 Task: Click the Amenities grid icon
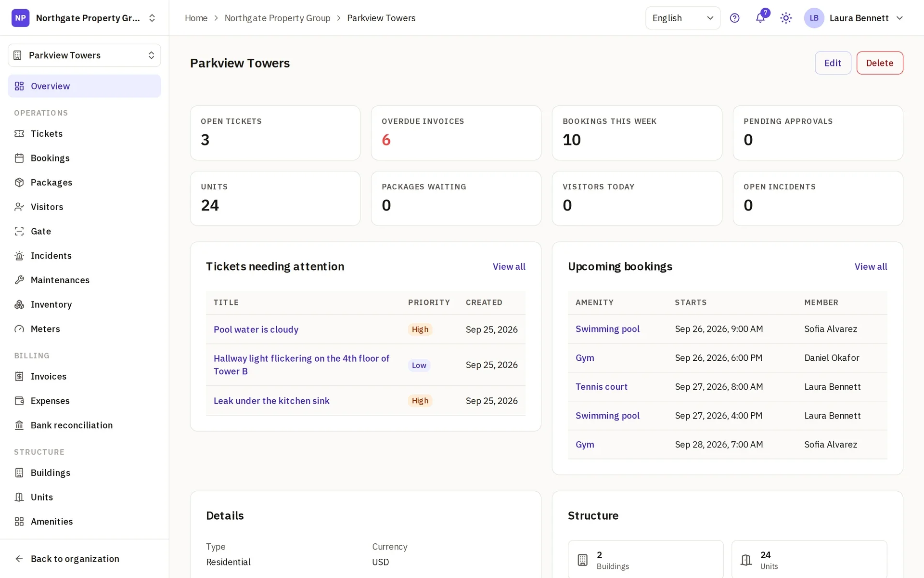click(19, 522)
